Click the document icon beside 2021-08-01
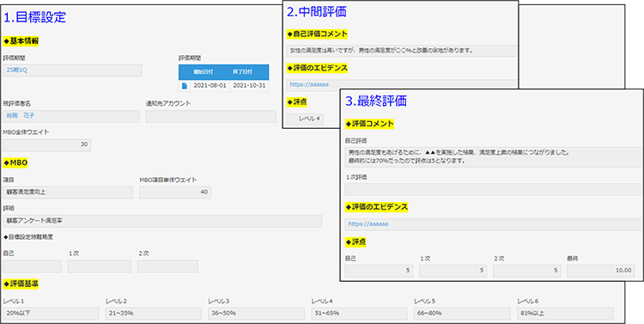This screenshot has height=324, width=644. click(x=184, y=86)
